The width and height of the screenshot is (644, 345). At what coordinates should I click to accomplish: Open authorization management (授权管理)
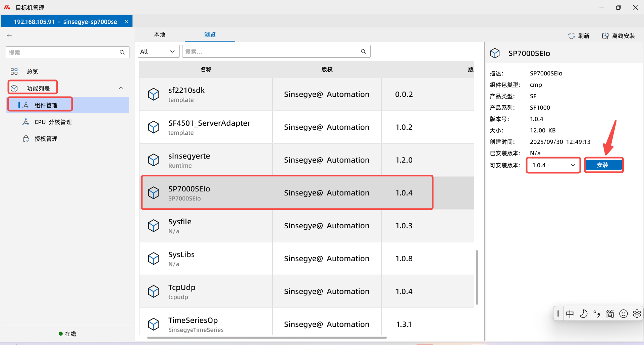pyautogui.click(x=46, y=139)
